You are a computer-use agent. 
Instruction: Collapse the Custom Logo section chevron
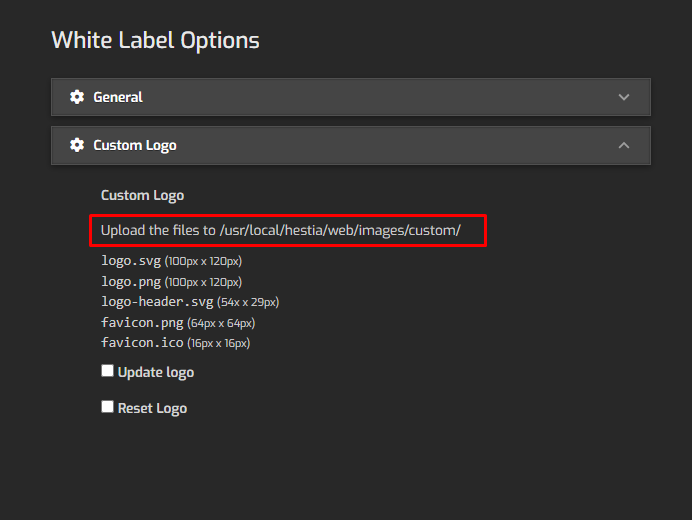(624, 145)
